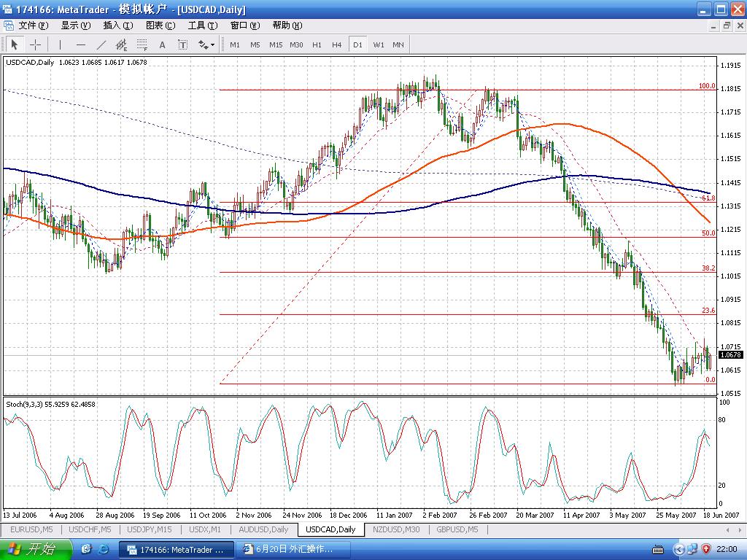The height and width of the screenshot is (560, 747).
Task: Select the equidistant channel tool
Action: click(121, 44)
